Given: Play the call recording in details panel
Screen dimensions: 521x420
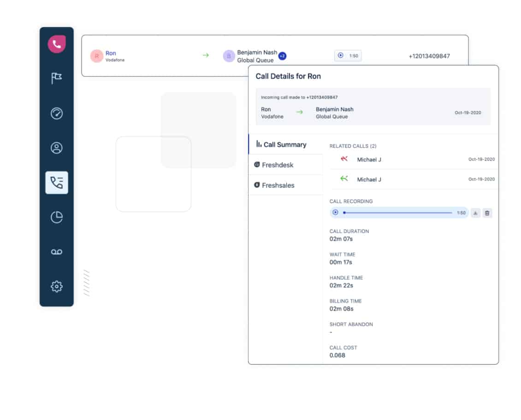Looking at the screenshot, I should click(335, 212).
